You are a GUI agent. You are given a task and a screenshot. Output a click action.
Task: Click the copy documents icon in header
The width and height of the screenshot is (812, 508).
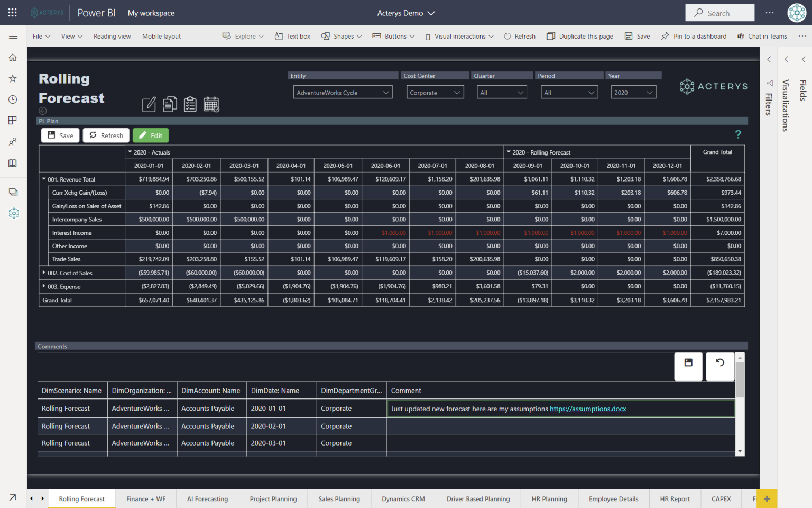(170, 104)
